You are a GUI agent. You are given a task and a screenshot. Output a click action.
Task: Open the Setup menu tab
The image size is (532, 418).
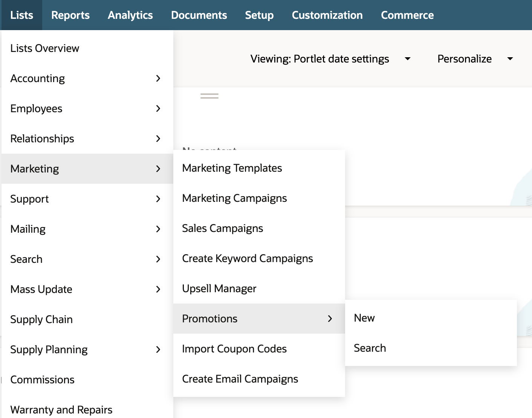coord(259,15)
